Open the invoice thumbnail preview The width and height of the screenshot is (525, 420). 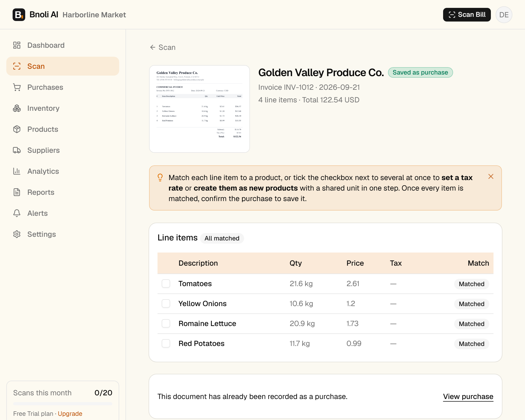199,109
